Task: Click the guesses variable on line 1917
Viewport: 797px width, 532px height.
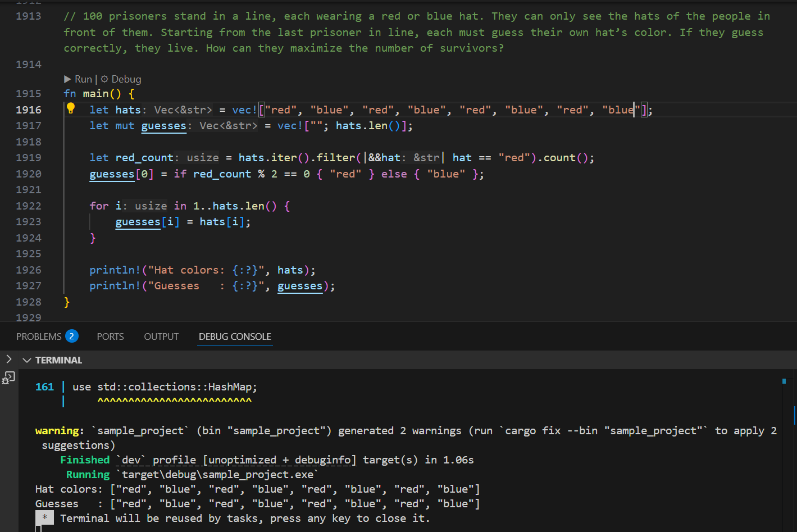Action: pyautogui.click(x=163, y=126)
